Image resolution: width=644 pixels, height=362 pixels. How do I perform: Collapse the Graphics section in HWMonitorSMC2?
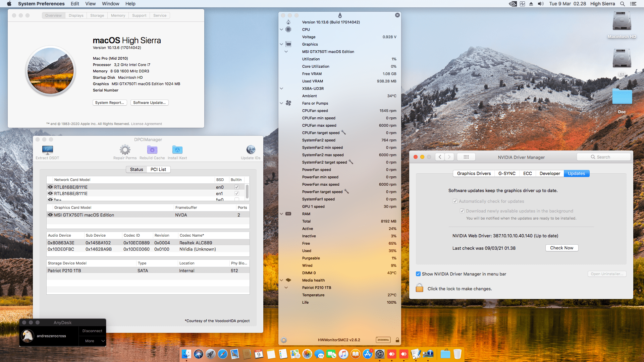coord(281,44)
